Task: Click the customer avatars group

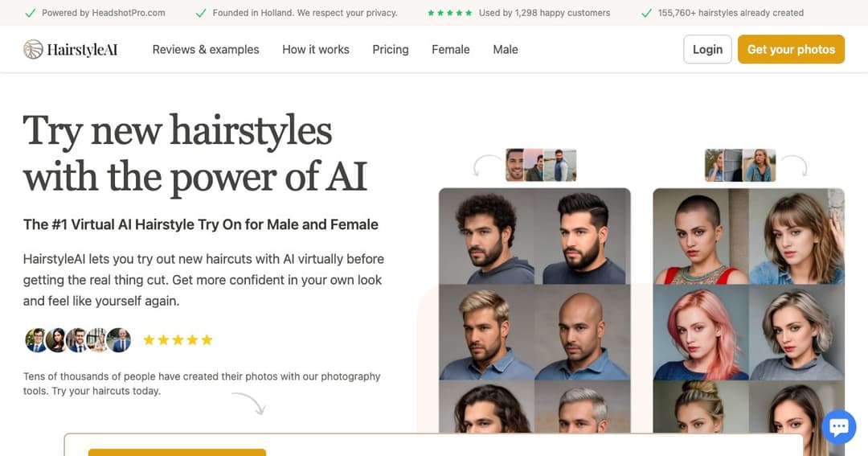Action: tap(78, 339)
